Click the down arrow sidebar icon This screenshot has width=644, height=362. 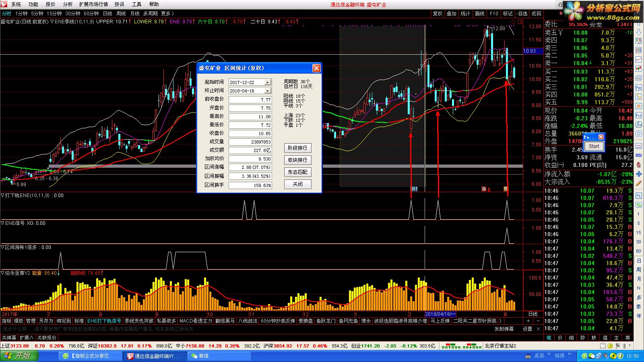coord(639,32)
